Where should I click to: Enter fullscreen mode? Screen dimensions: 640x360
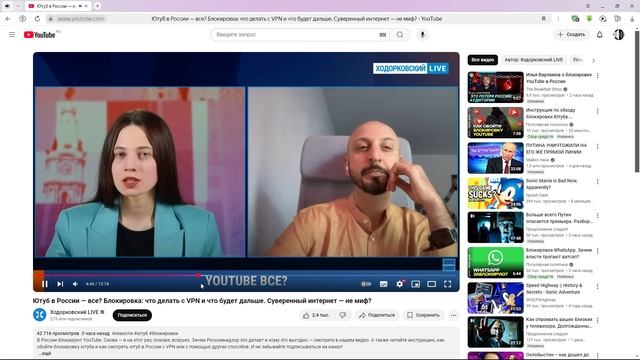click(x=448, y=284)
